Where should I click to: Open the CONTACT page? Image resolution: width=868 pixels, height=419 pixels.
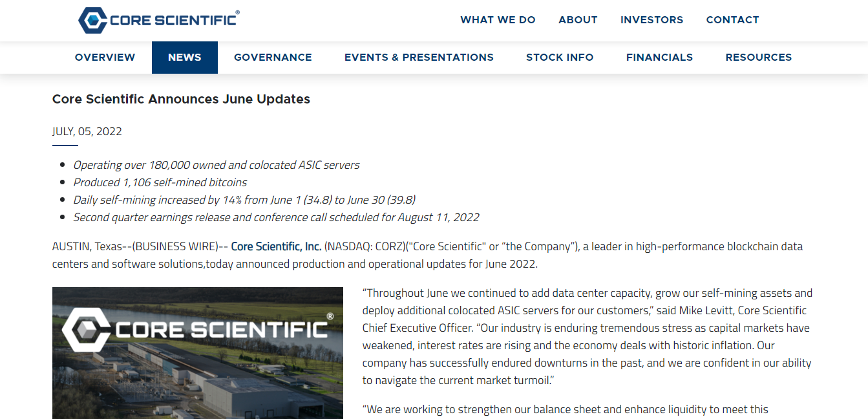[x=732, y=20]
